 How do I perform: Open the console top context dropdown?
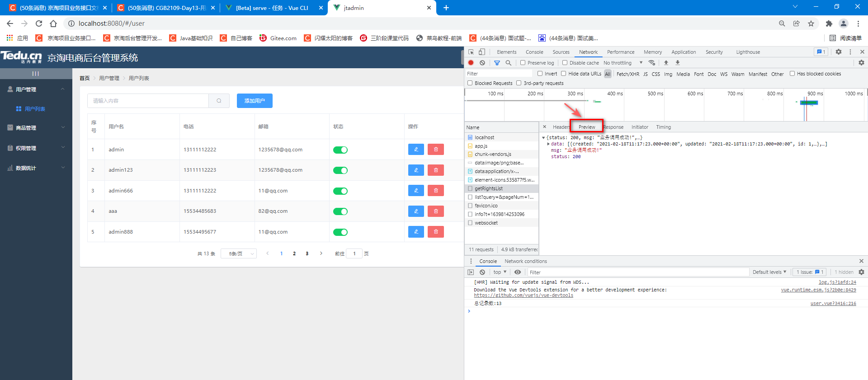tap(500, 272)
